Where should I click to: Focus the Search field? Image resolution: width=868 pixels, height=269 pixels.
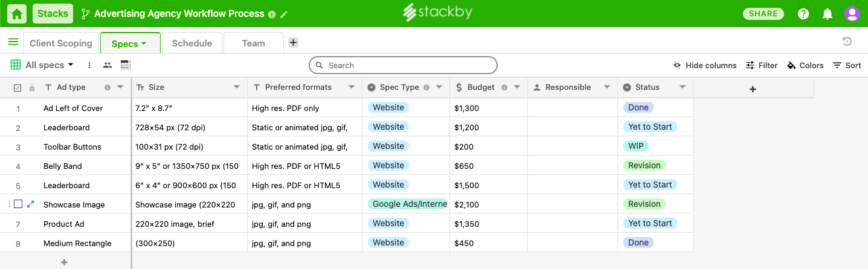click(403, 65)
